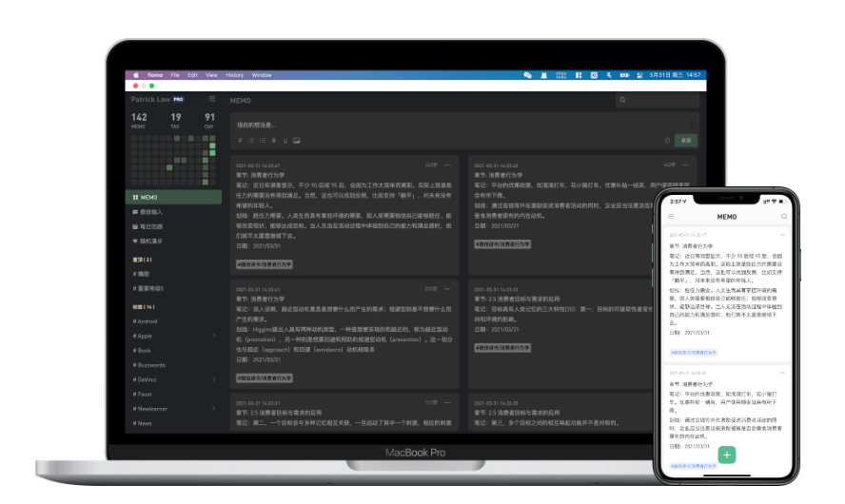
Task: Click the PRO badge beside Patrick Law
Action: 178,100
